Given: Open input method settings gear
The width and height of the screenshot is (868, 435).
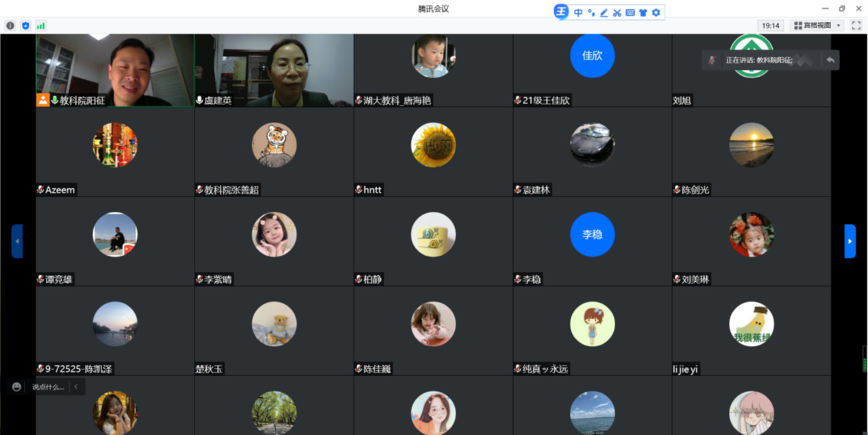Looking at the screenshot, I should 656,12.
